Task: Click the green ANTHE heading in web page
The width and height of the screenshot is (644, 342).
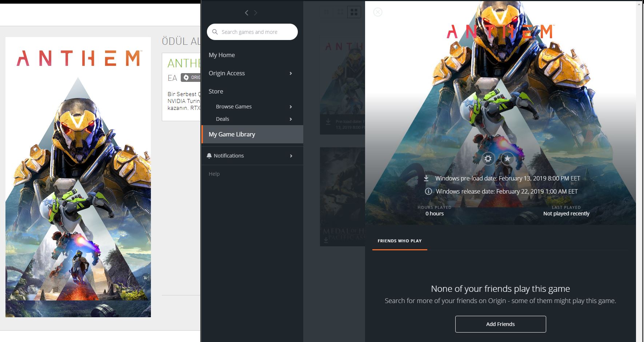Action: tap(184, 63)
